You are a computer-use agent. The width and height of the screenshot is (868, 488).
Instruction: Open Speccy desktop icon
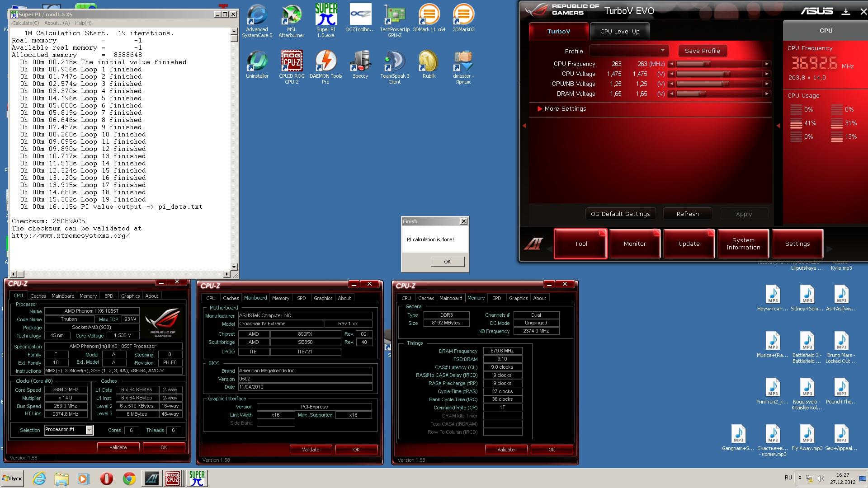click(360, 65)
